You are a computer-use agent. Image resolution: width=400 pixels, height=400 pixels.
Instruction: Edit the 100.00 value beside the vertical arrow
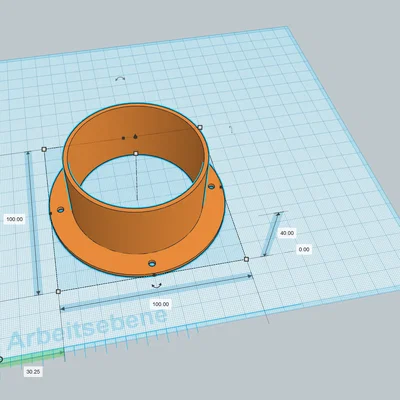click(15, 219)
